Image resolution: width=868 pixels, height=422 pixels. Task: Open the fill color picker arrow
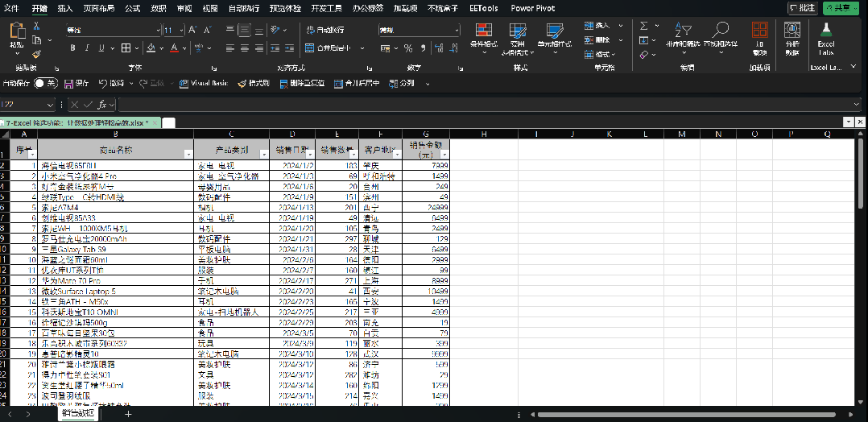[x=160, y=48]
